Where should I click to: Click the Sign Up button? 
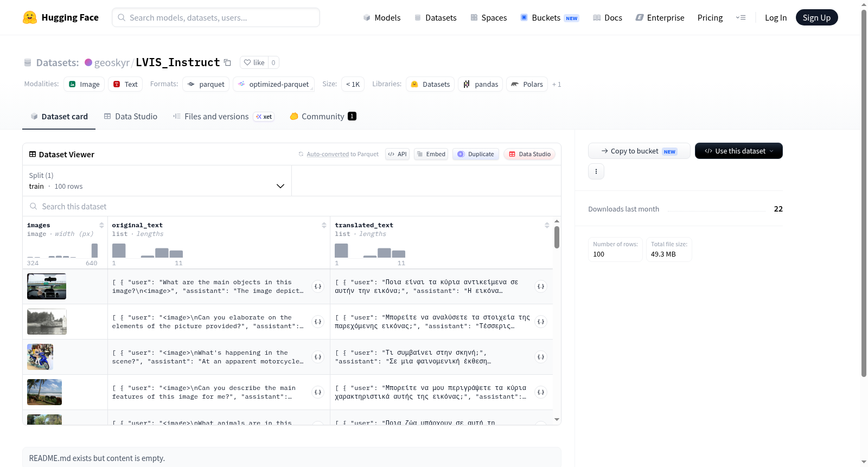pyautogui.click(x=816, y=17)
